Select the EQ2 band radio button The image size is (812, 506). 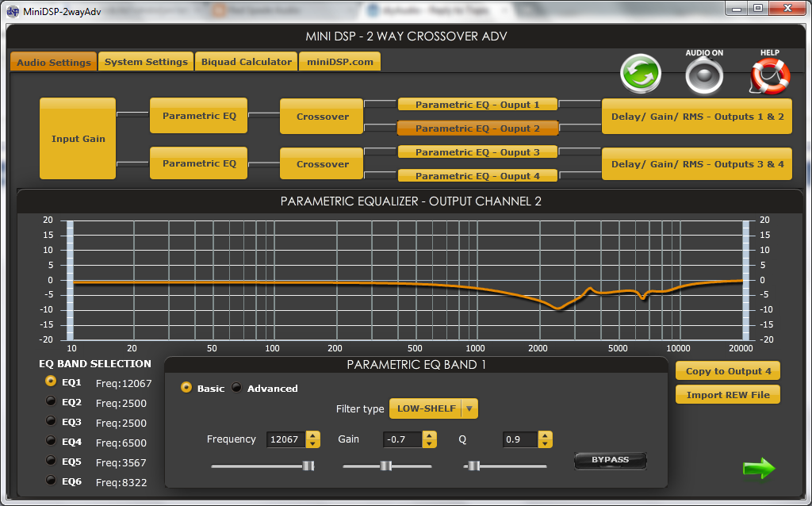click(50, 401)
